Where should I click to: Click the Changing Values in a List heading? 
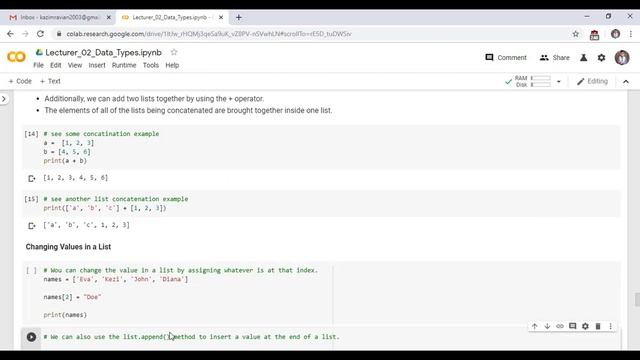point(68,247)
